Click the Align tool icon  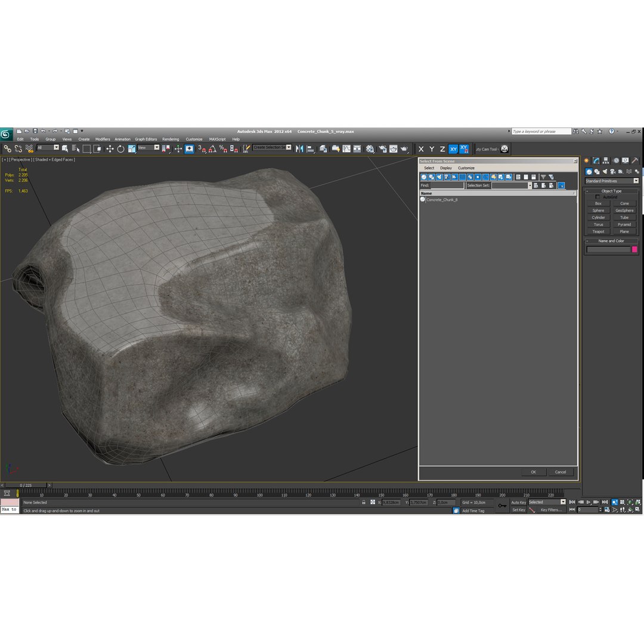311,148
